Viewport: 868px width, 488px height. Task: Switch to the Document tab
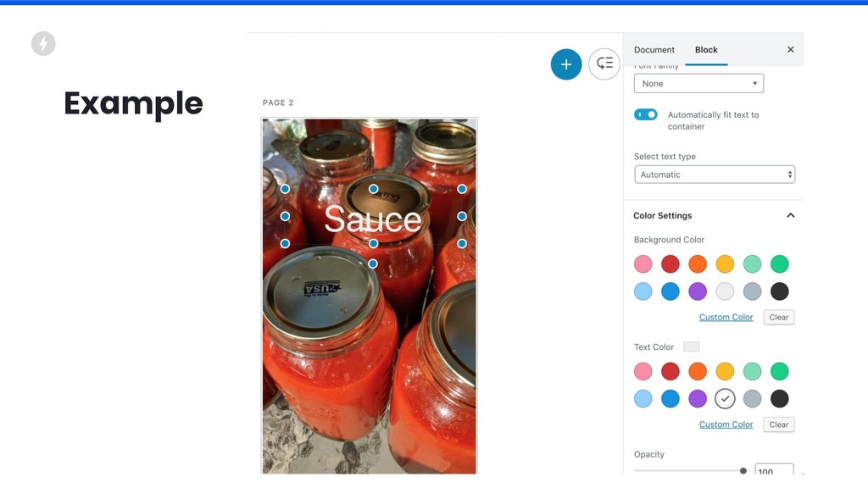[654, 50]
